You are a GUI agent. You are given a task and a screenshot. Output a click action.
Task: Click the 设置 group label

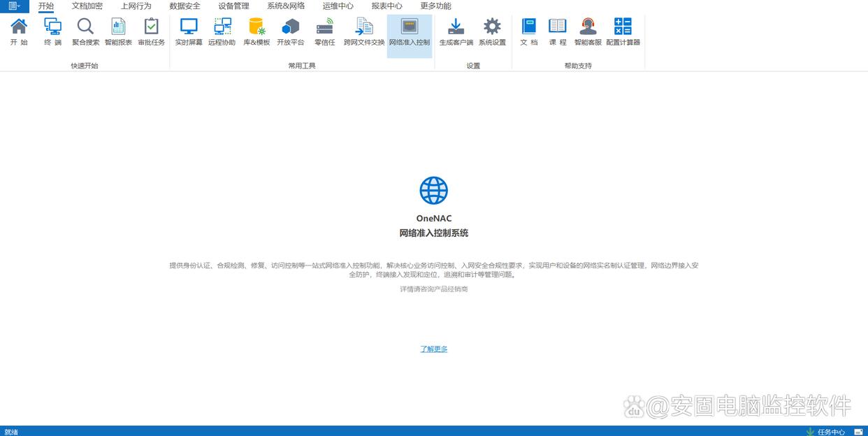(x=473, y=66)
